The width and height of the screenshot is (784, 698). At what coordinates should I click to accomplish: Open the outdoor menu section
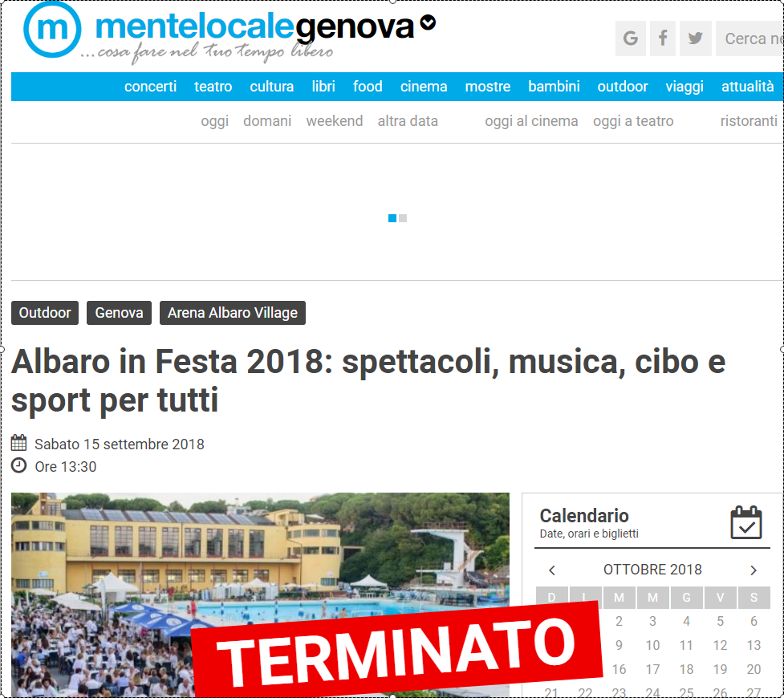point(623,87)
